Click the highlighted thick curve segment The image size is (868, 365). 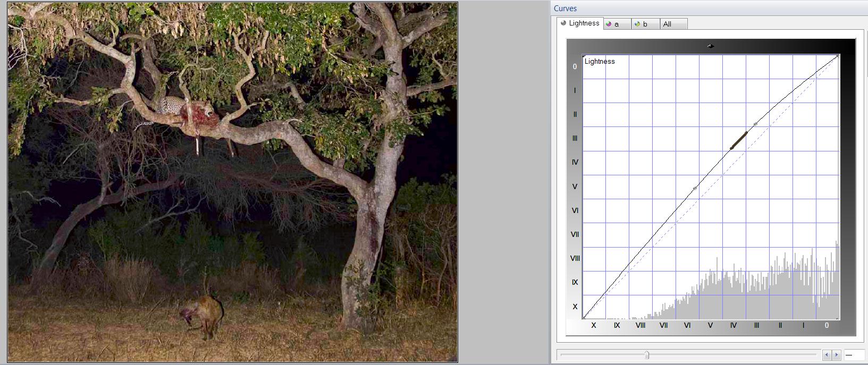739,141
